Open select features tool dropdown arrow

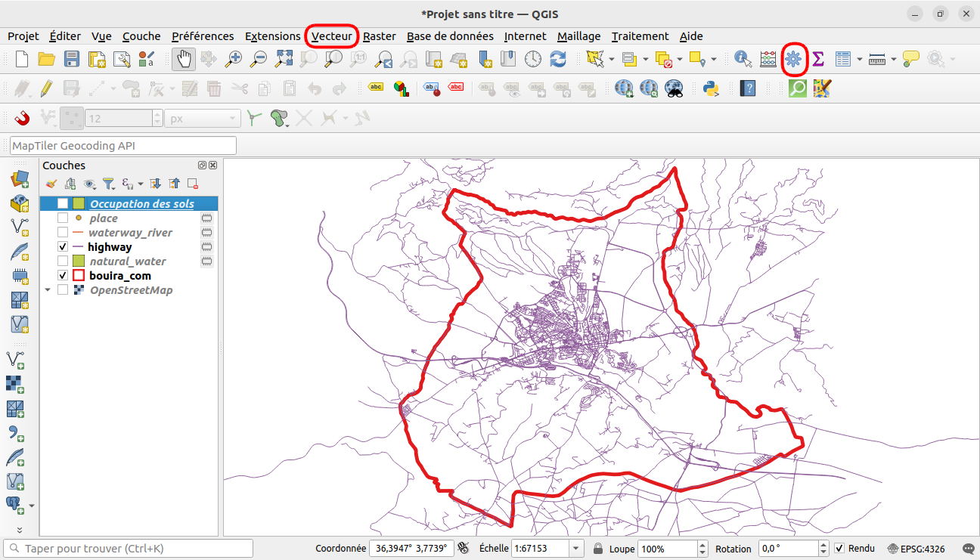(612, 59)
